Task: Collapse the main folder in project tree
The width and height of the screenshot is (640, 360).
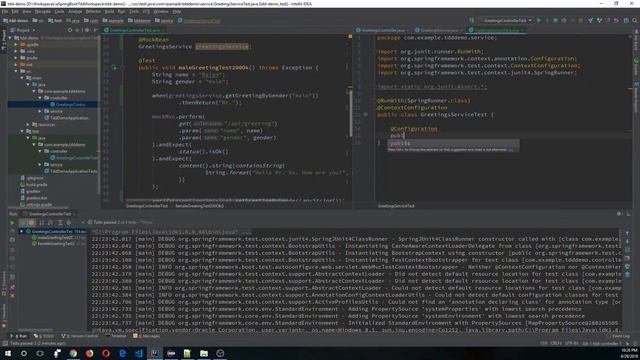Action: pos(22,78)
